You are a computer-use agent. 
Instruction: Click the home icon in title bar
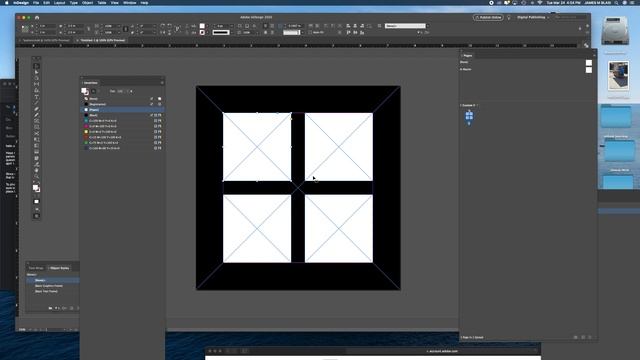coord(37,18)
